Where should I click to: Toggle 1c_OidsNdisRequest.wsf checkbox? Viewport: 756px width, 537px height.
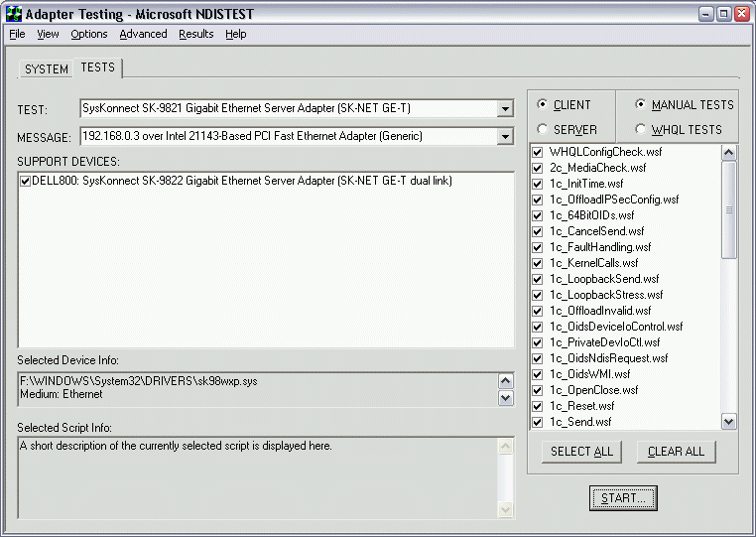[x=537, y=359]
